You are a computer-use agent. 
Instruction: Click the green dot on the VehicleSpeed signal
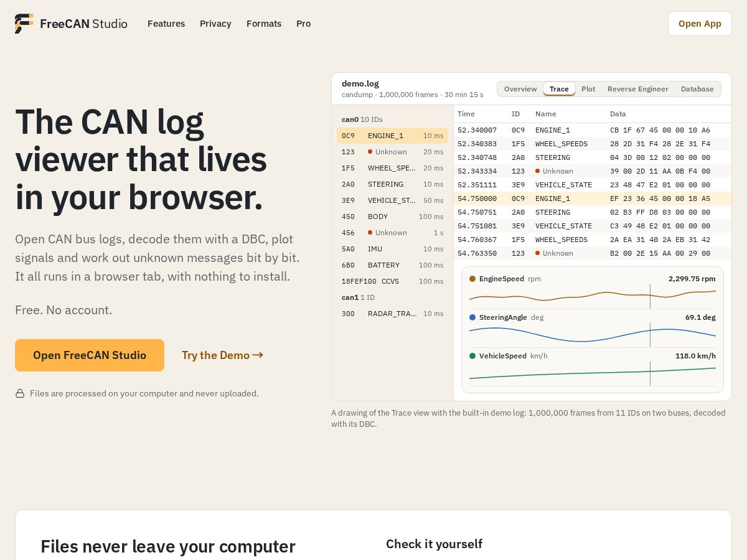(x=472, y=356)
